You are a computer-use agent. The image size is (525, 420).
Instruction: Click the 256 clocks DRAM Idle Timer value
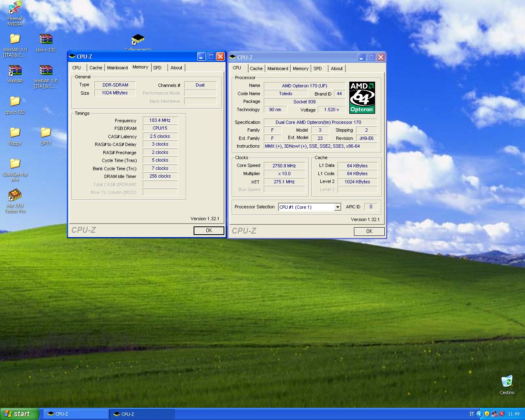point(160,176)
